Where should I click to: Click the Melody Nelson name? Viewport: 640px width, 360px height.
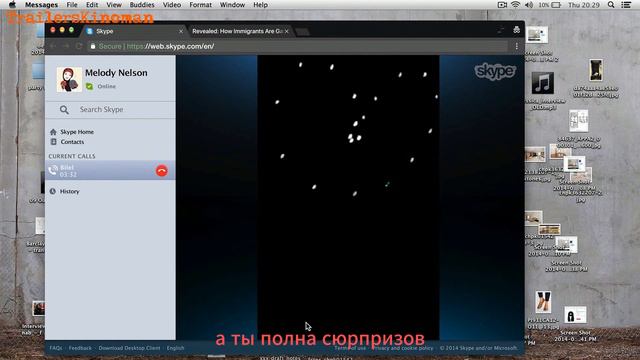[x=116, y=73]
